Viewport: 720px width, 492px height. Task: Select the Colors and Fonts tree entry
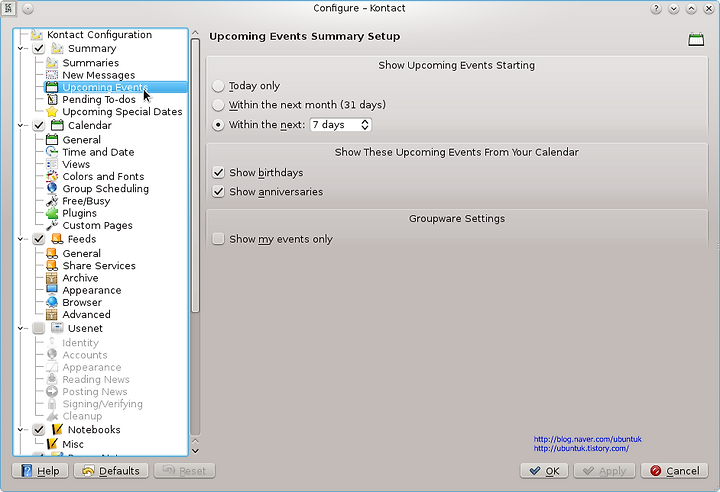coord(103,176)
